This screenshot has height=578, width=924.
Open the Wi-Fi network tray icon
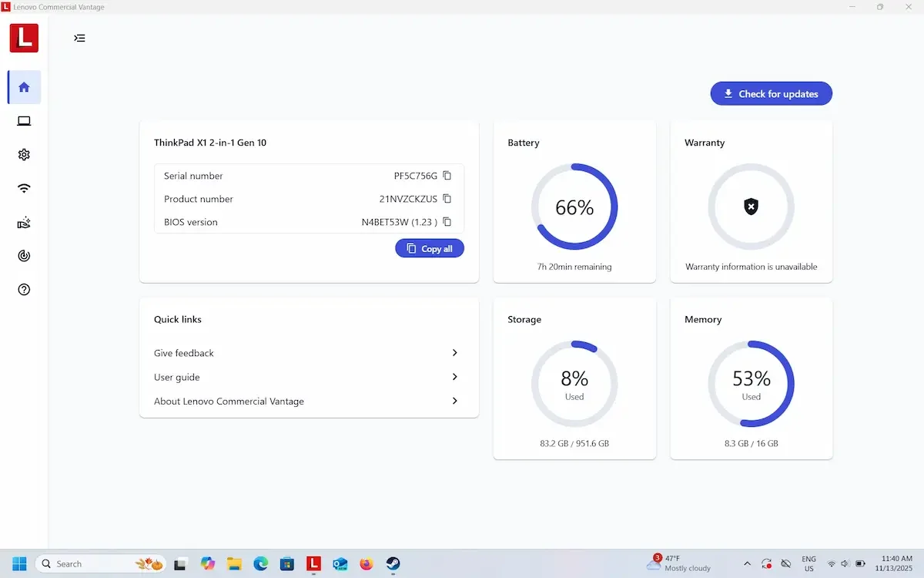(x=832, y=563)
